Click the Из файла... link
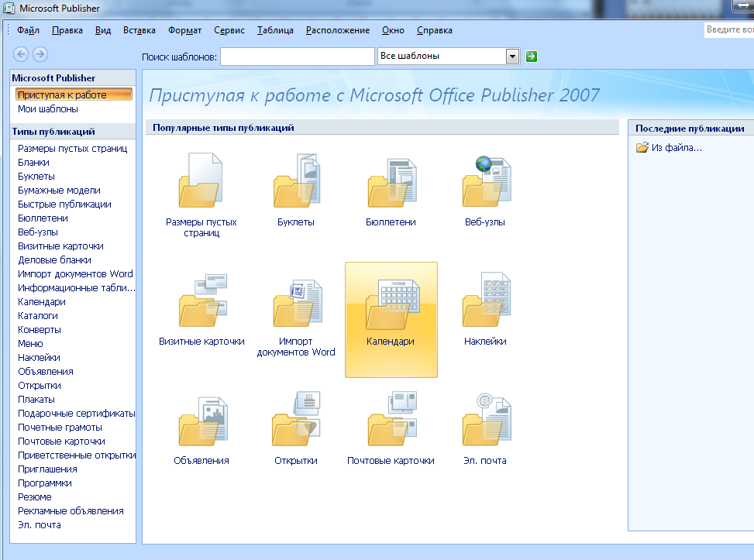Screen dimensions: 754x560 (677, 148)
